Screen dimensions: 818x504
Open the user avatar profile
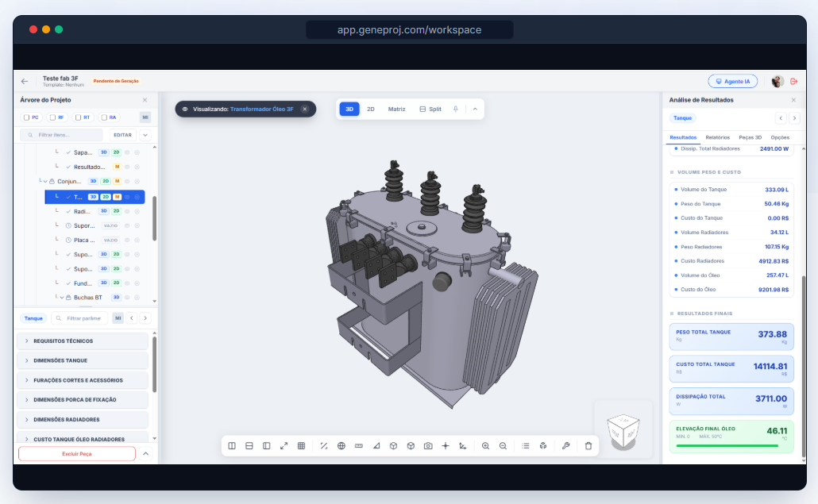tap(777, 81)
